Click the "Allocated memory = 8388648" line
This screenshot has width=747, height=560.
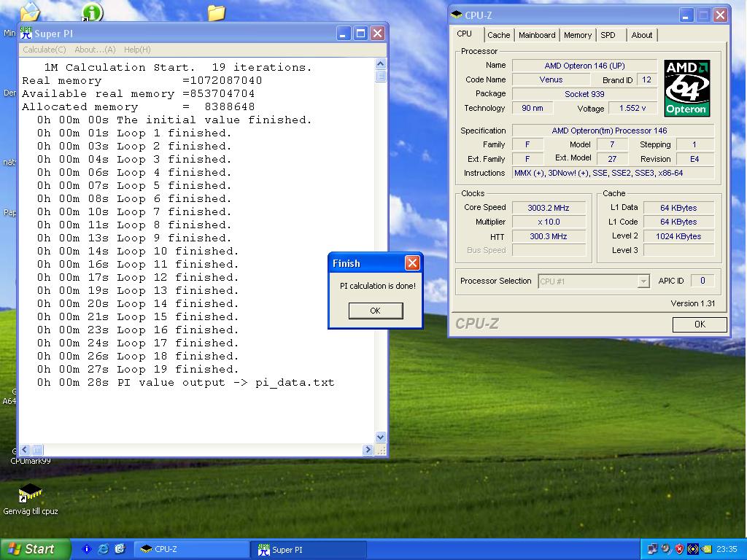[138, 106]
